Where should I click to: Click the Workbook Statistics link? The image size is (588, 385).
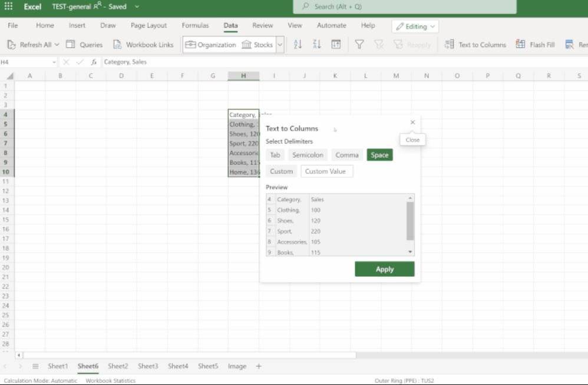(x=110, y=381)
